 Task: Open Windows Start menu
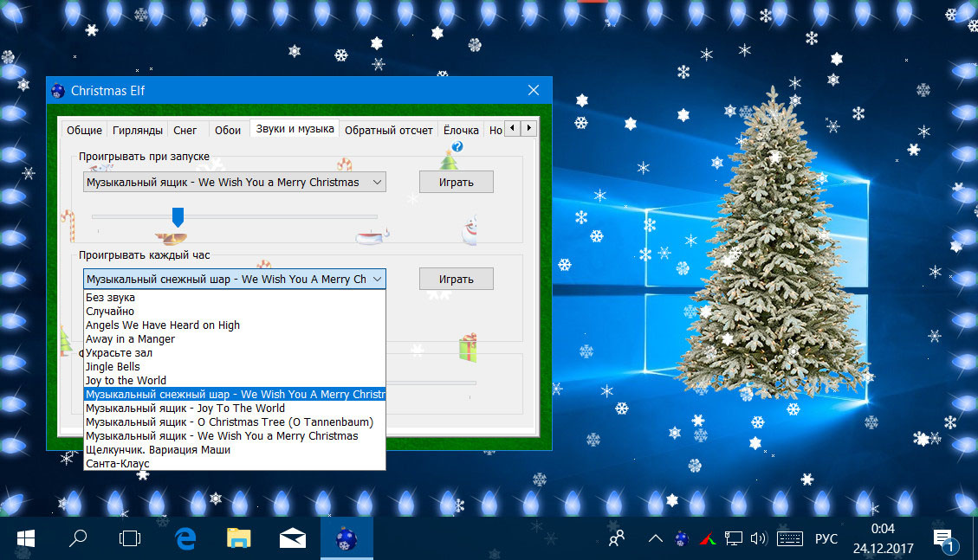pyautogui.click(x=25, y=538)
